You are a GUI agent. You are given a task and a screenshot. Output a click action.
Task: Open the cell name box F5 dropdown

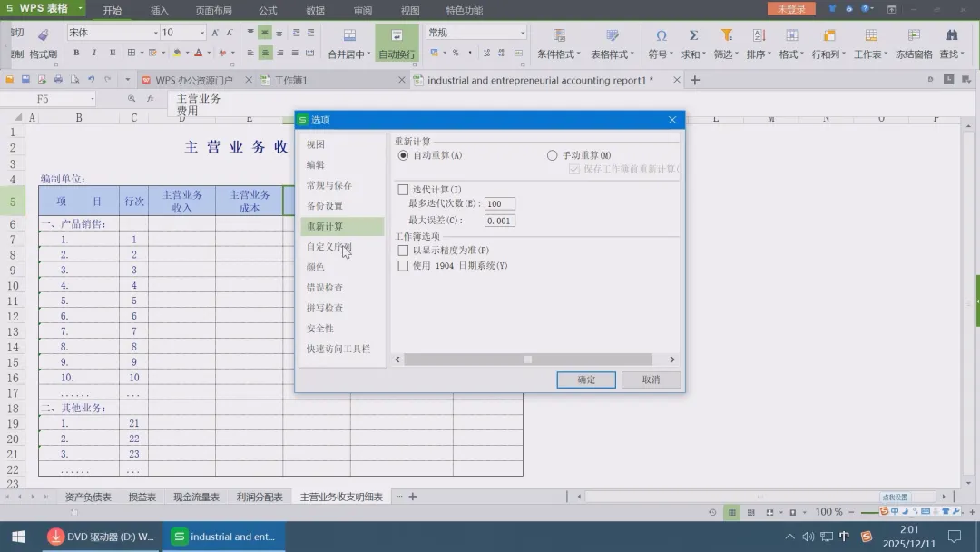coord(93,99)
